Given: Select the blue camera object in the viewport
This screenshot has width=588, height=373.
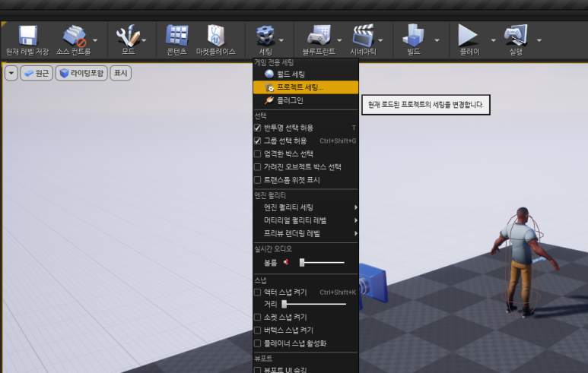Looking at the screenshot, I should coord(373,283).
